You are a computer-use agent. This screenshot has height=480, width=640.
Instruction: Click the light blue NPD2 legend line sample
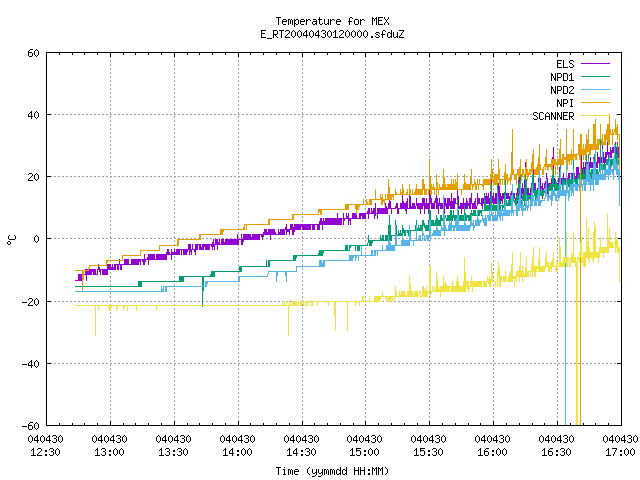(595, 90)
